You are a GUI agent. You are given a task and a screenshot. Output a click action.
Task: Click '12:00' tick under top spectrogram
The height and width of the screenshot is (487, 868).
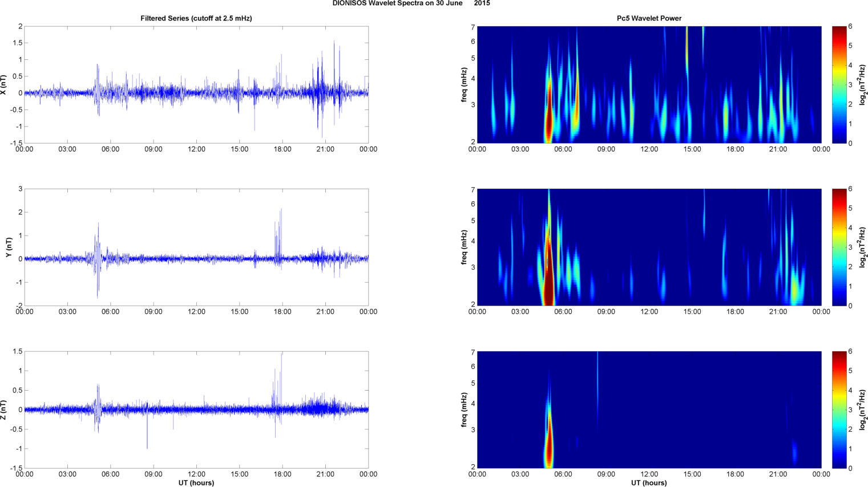649,149
